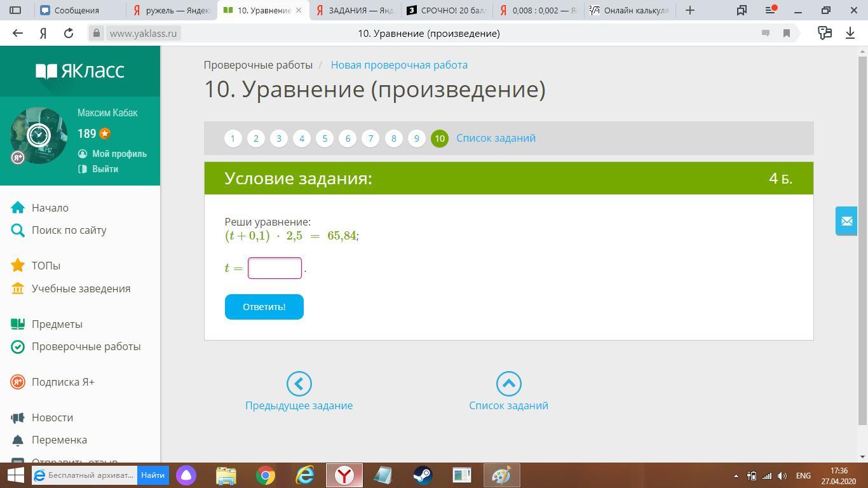Open Проверочные работы breadcrumb link
Image resolution: width=868 pixels, height=488 pixels.
[x=258, y=65]
